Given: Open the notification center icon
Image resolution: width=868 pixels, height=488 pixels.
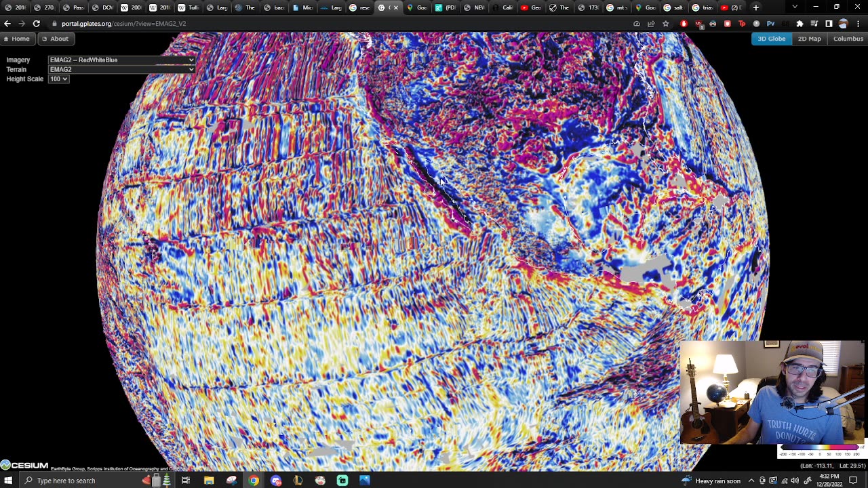Looking at the screenshot, I should [x=853, y=481].
